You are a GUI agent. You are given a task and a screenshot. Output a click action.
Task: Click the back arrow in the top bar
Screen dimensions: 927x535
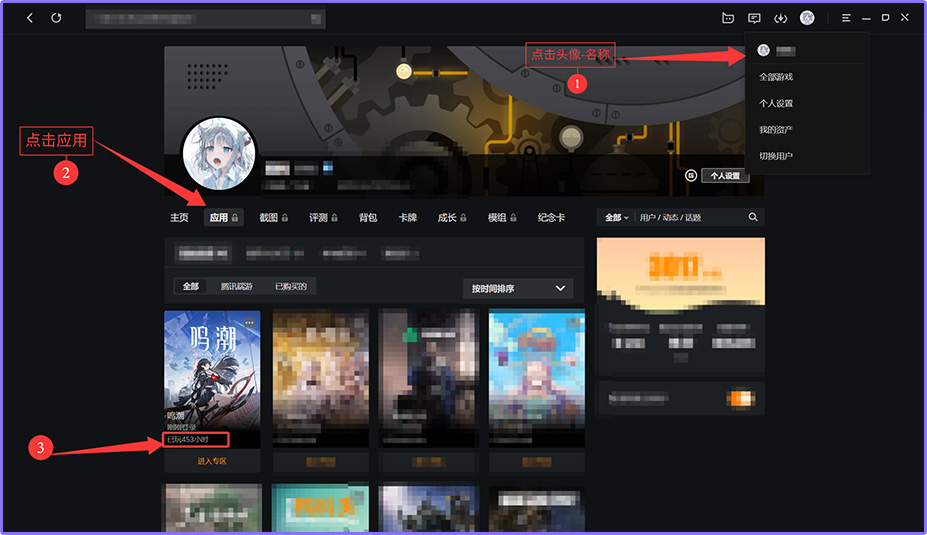[x=30, y=18]
